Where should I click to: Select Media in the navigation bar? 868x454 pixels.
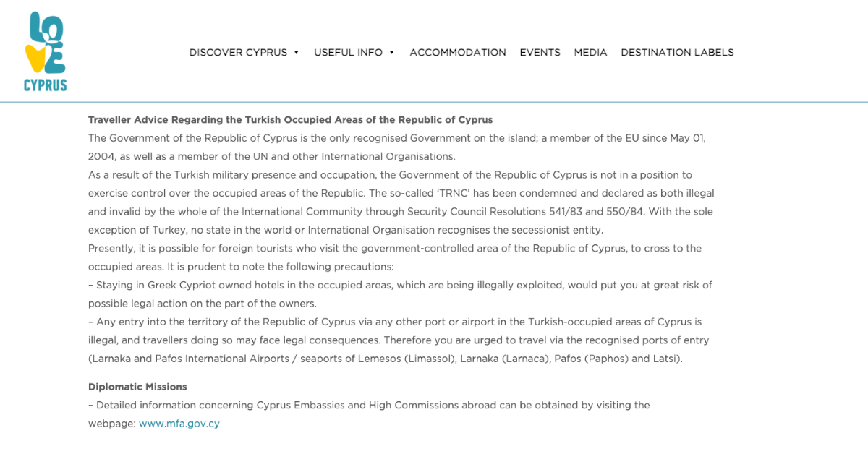click(590, 53)
